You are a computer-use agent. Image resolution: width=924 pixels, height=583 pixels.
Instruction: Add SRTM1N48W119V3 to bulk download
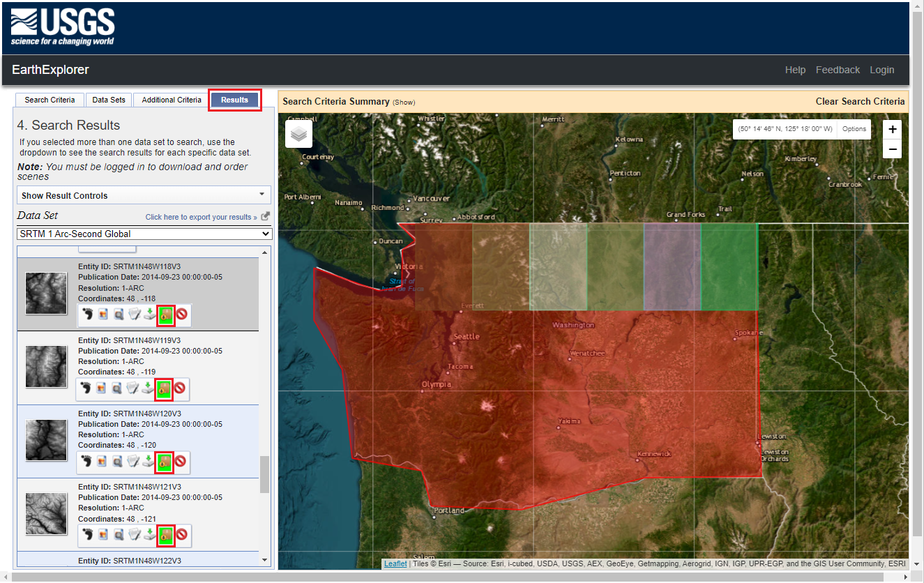click(x=165, y=388)
